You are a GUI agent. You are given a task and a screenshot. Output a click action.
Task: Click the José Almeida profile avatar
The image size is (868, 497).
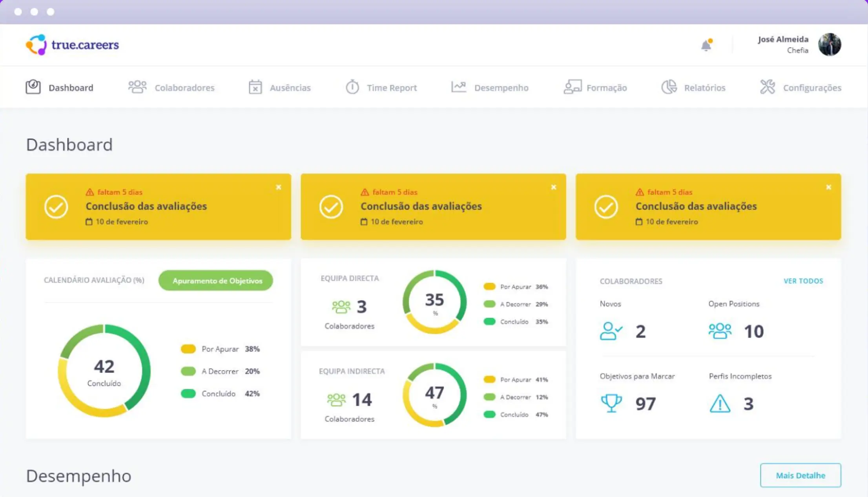(829, 44)
